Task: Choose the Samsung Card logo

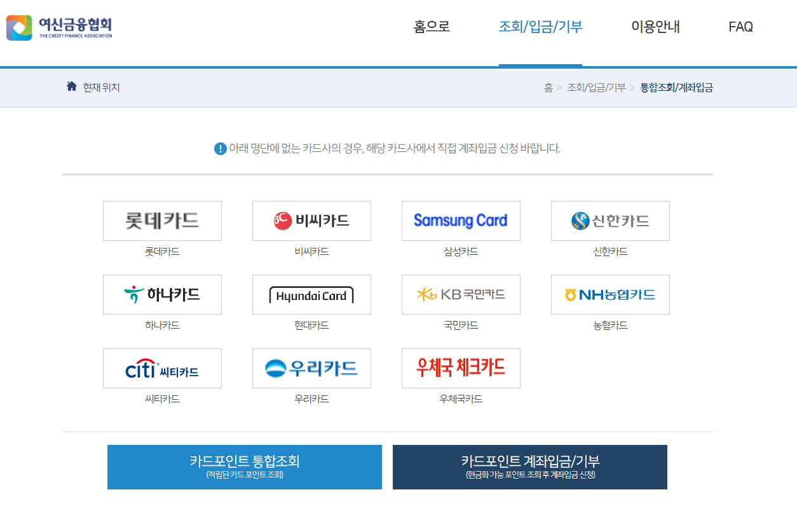Action: click(x=461, y=221)
